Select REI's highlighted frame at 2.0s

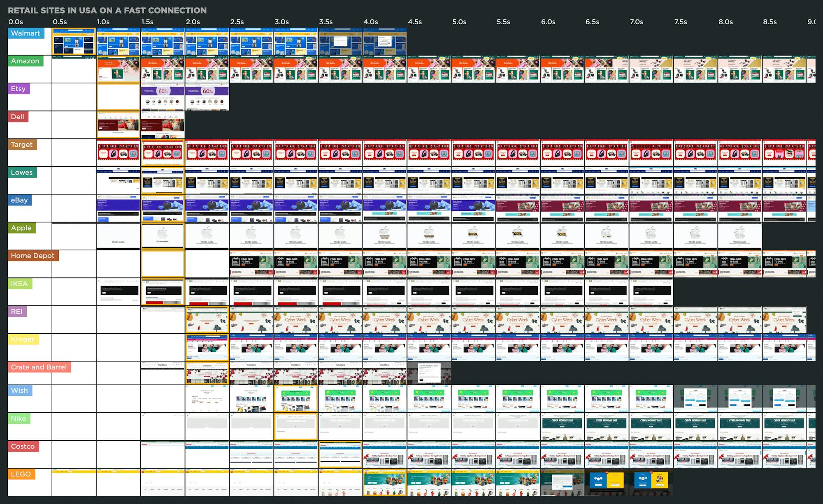point(207,319)
